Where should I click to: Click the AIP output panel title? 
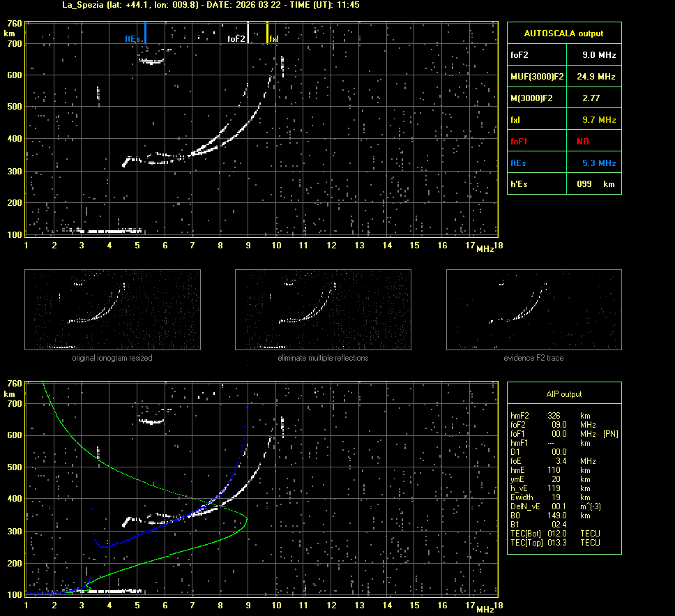(x=563, y=394)
